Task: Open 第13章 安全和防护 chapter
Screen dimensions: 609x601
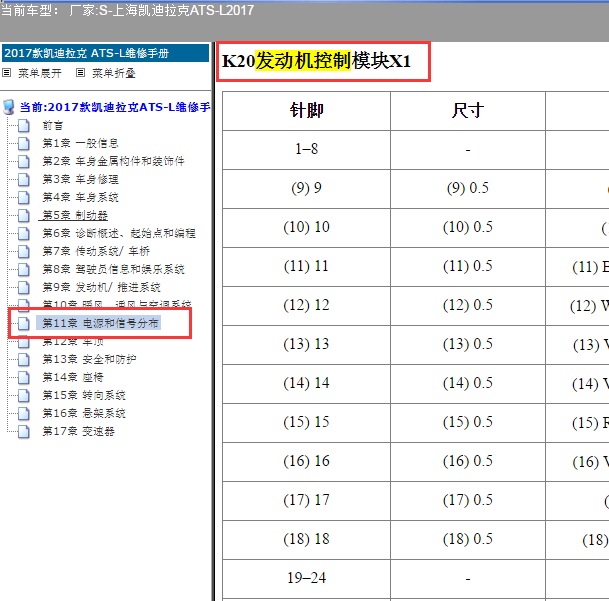Action: (89, 359)
